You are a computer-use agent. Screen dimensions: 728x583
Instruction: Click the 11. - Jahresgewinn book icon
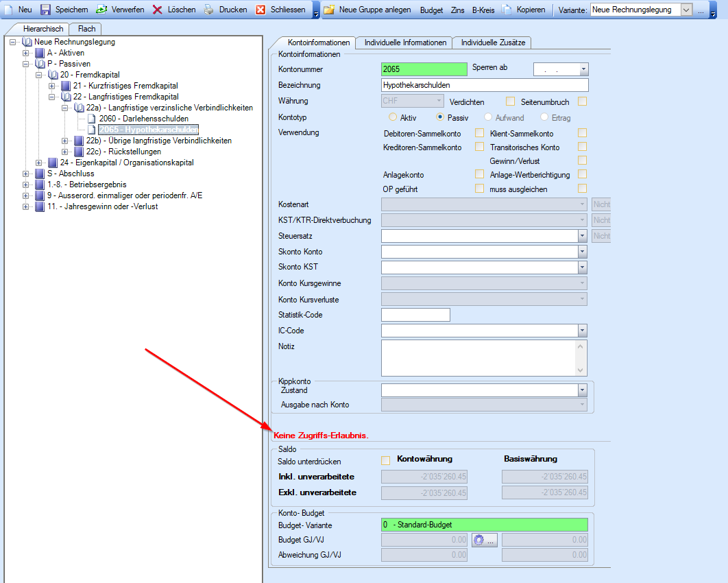[40, 206]
